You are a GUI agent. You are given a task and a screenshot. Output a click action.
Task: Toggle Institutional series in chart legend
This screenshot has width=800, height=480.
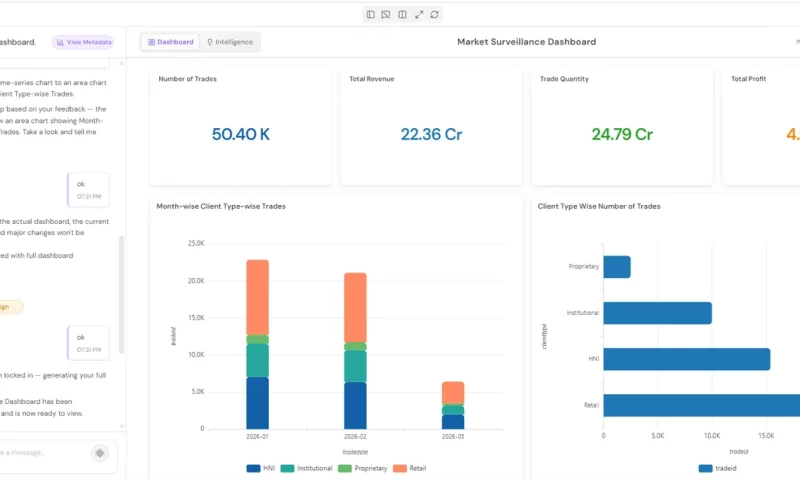pos(306,468)
